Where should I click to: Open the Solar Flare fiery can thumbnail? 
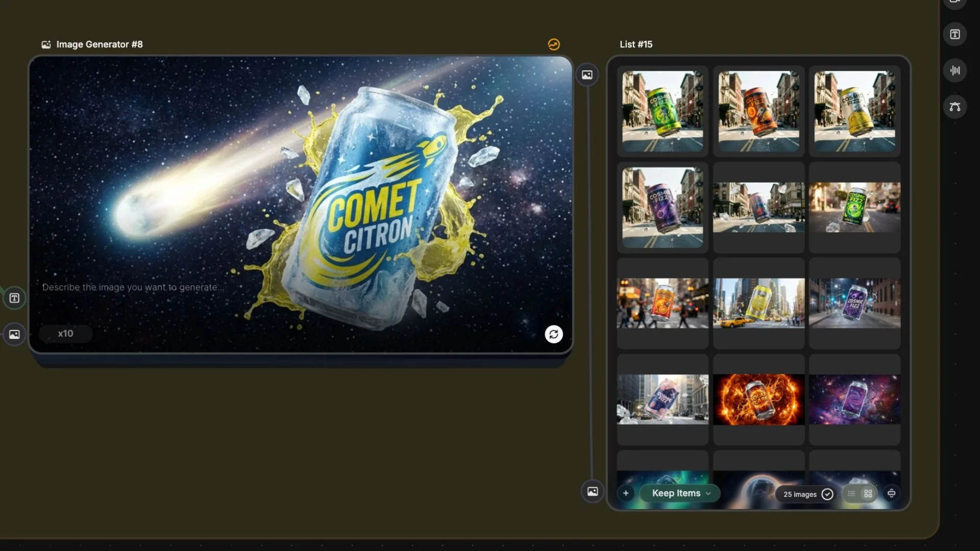click(758, 399)
